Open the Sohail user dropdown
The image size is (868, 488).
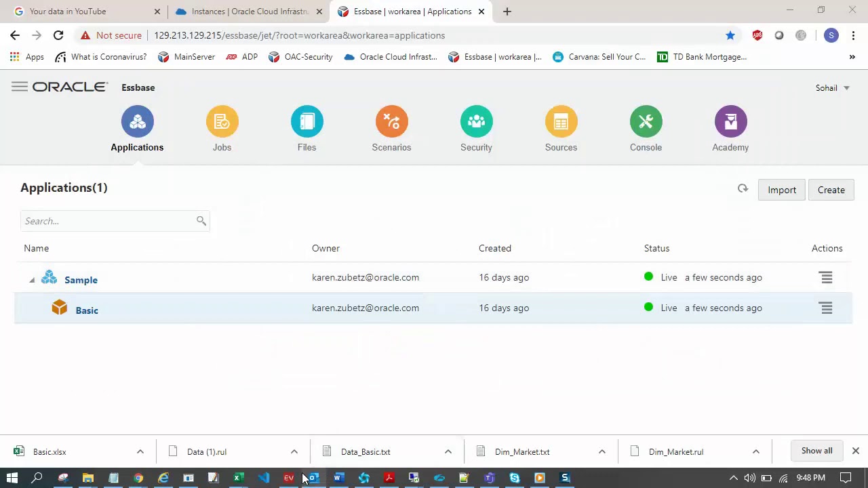pyautogui.click(x=833, y=87)
